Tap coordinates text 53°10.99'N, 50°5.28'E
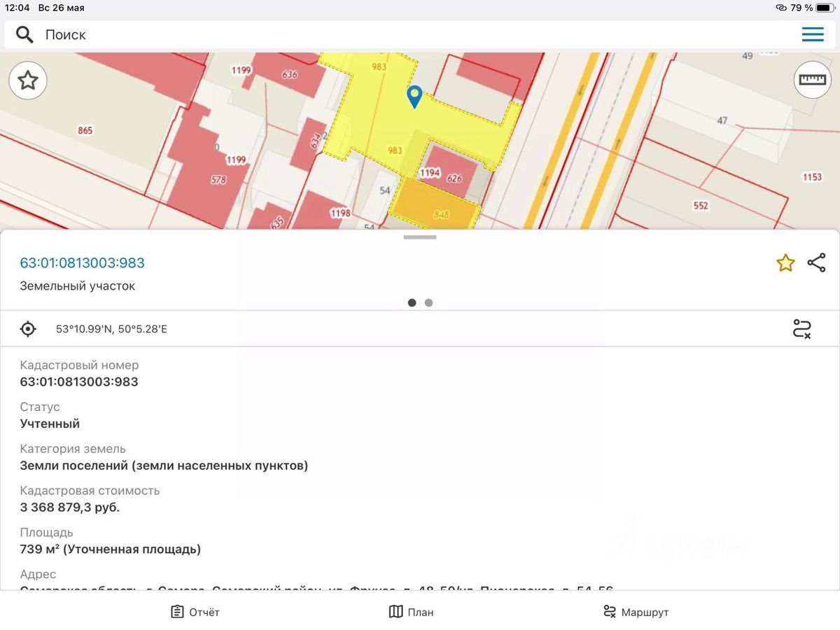 coord(111,329)
